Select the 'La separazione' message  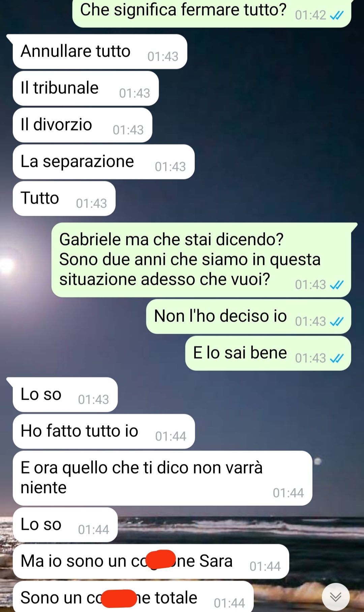pos(103,162)
